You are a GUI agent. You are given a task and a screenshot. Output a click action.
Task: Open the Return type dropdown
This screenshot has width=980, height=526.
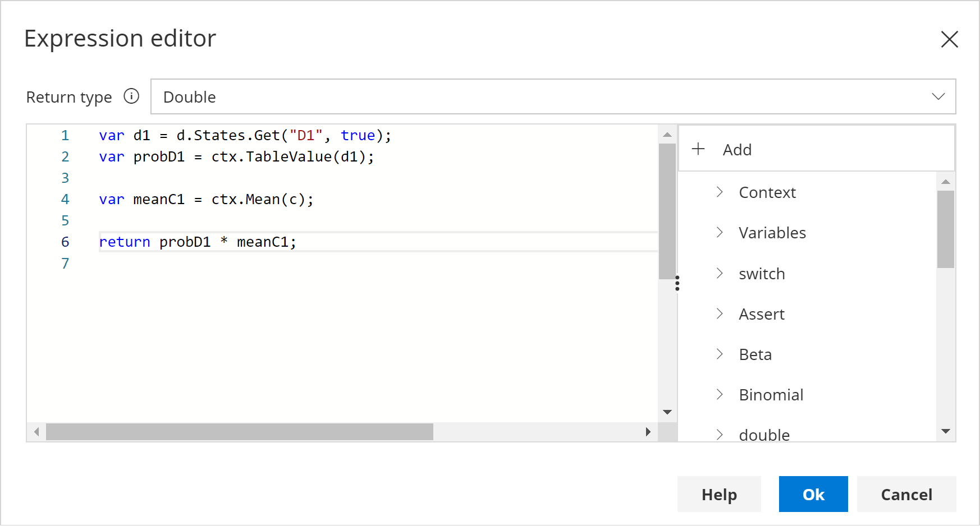pos(938,96)
